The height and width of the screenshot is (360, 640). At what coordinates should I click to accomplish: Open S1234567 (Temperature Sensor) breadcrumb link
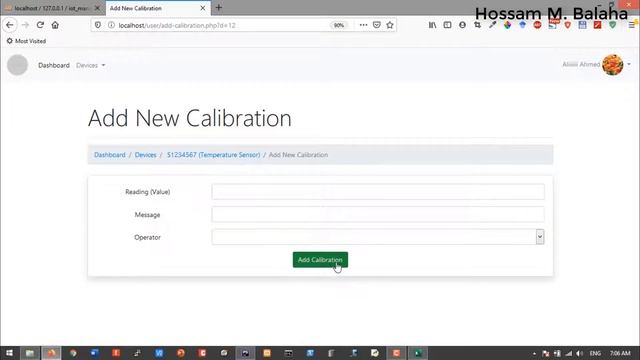[x=213, y=155]
